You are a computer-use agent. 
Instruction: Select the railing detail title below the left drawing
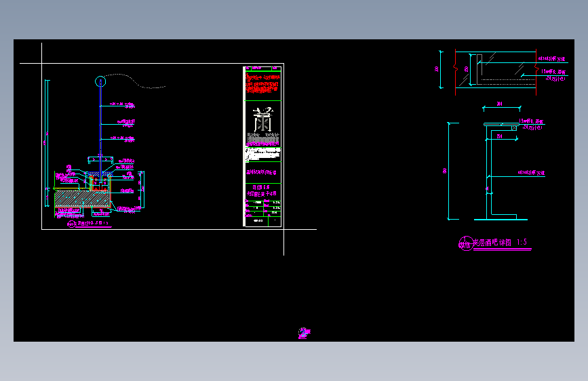click(x=89, y=224)
